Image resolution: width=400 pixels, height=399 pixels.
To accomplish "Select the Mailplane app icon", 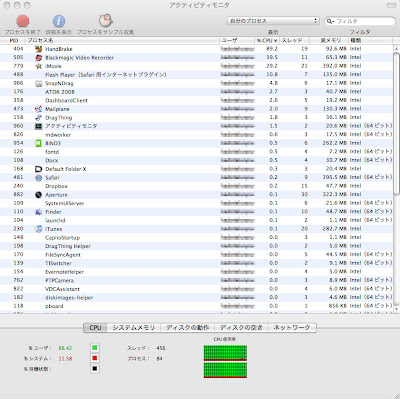I will (39, 109).
